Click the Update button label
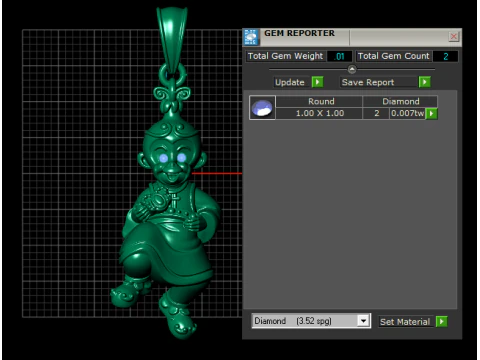This screenshot has width=480, height=360. point(290,82)
